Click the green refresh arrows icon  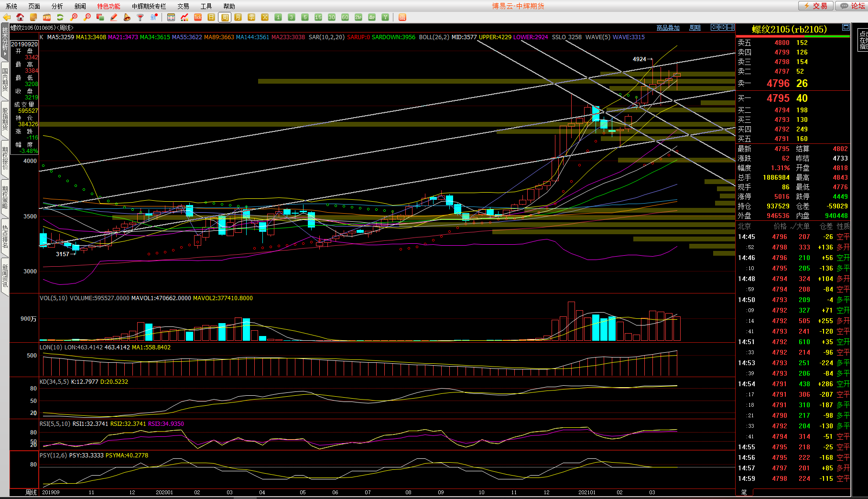click(60, 17)
